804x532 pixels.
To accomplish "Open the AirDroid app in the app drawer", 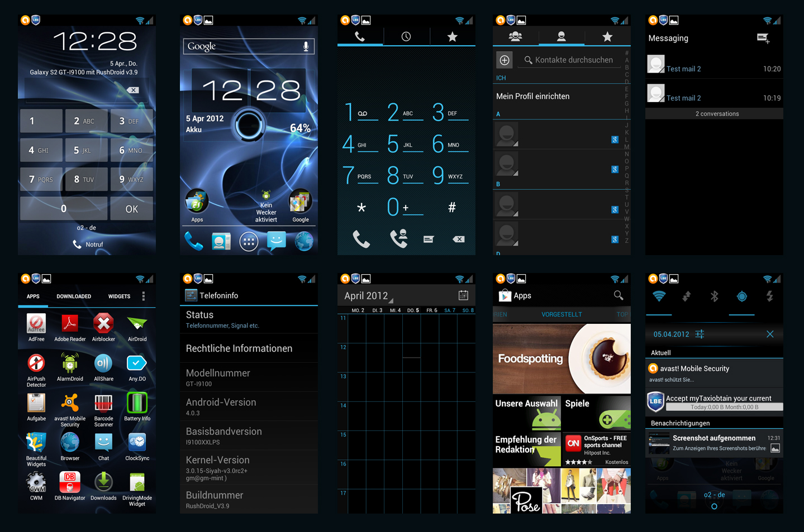I will point(137,327).
